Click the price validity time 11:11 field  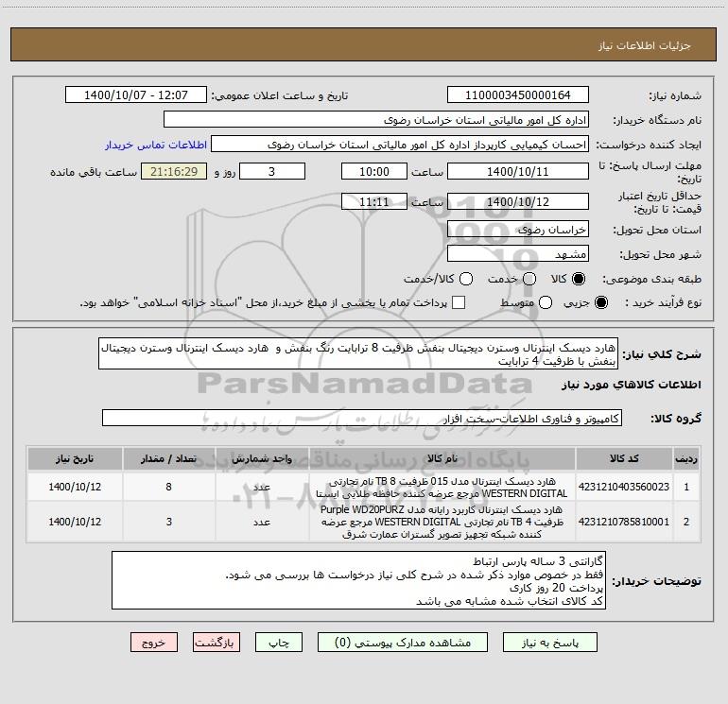pos(374,201)
